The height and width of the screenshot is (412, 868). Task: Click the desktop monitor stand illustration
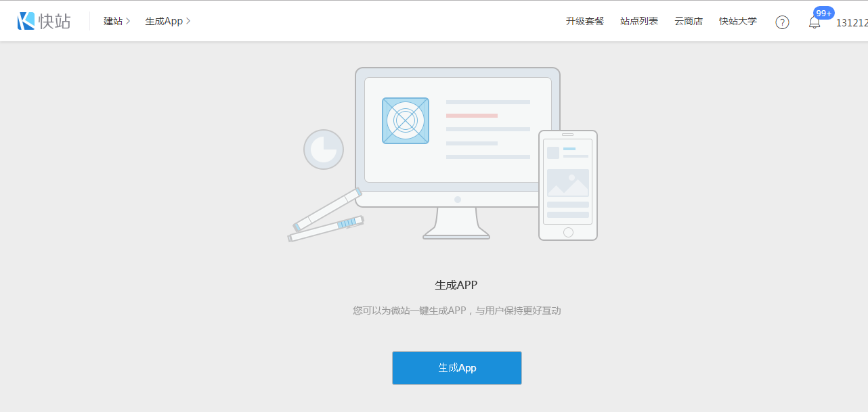(456, 223)
